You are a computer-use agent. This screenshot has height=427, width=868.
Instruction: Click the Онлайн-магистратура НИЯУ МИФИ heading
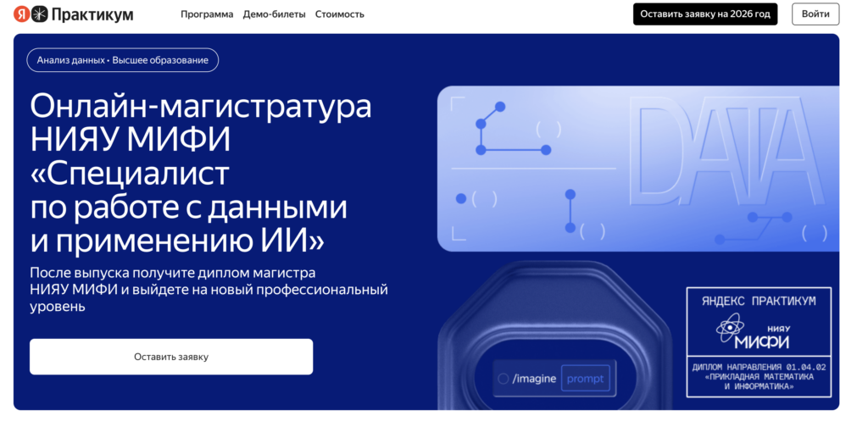coord(200,123)
